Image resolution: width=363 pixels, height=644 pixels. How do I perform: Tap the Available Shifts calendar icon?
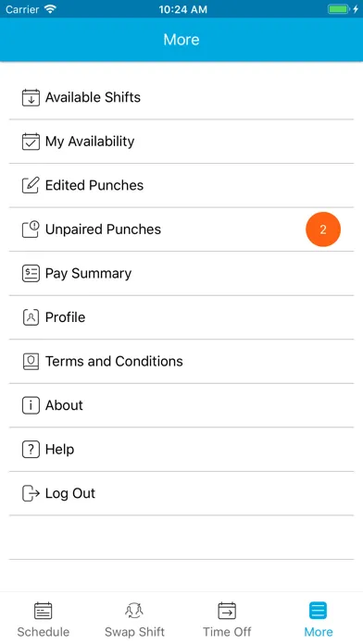(x=31, y=98)
